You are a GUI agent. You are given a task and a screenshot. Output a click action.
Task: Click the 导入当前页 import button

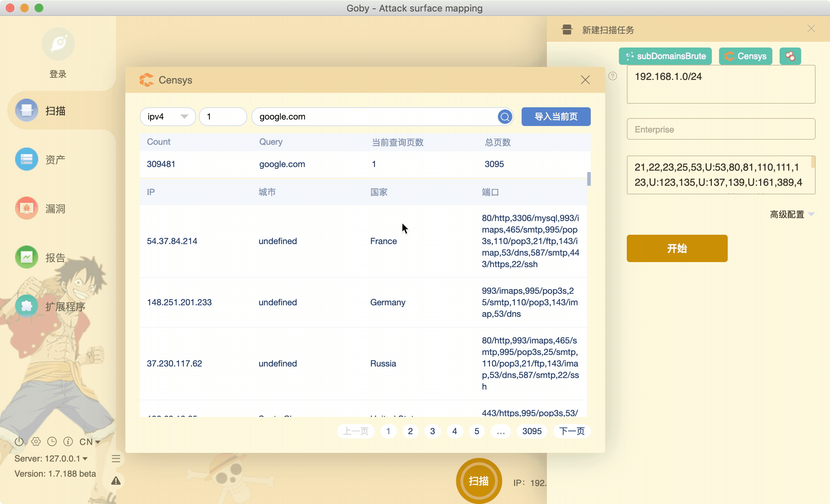click(556, 117)
